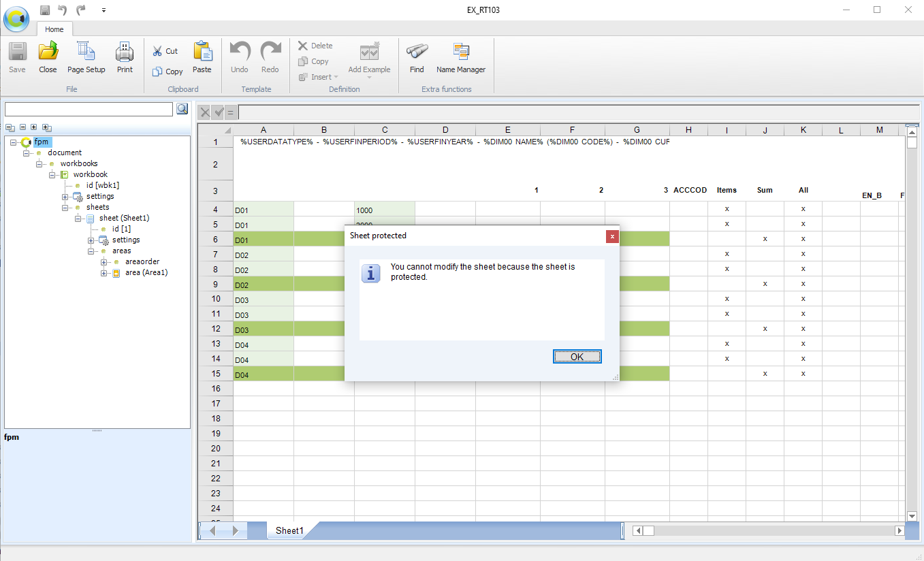Switch to the Home ribbon tab
Viewport: 924px width, 561px height.
tap(54, 29)
